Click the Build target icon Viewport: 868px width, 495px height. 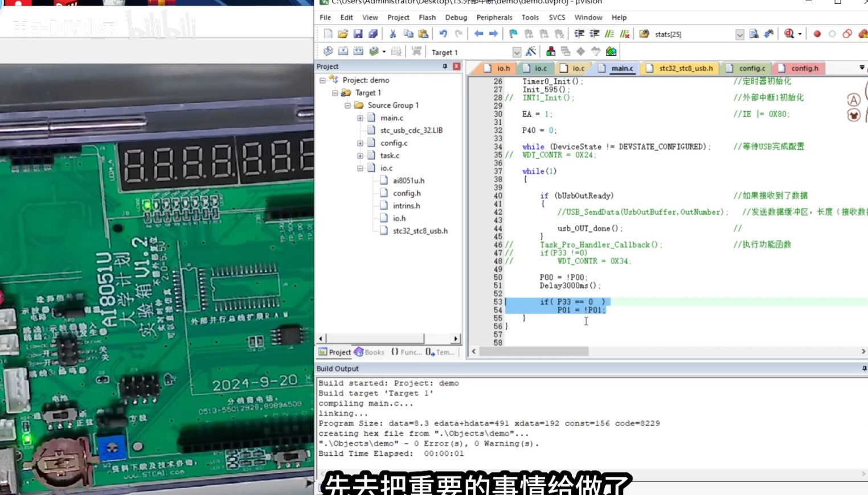(x=342, y=51)
